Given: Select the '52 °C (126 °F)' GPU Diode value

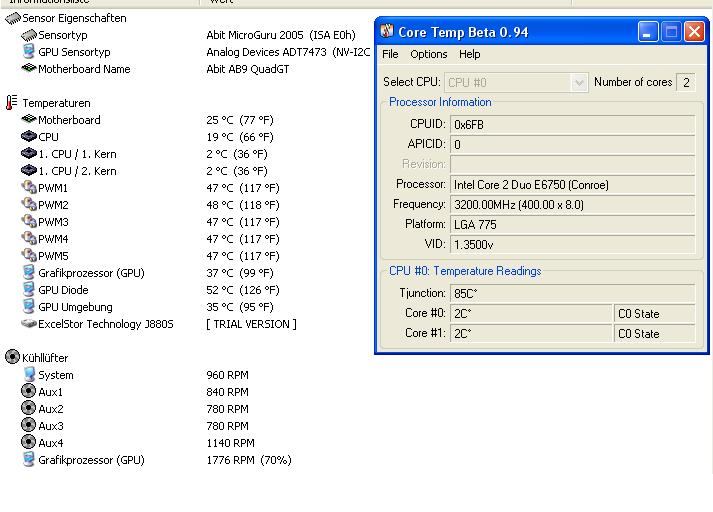Looking at the screenshot, I should (x=242, y=290).
